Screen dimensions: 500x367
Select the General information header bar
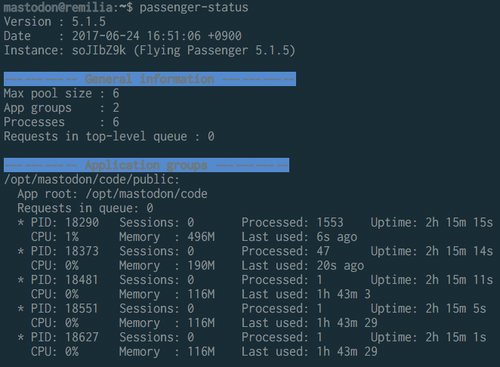(x=150, y=79)
